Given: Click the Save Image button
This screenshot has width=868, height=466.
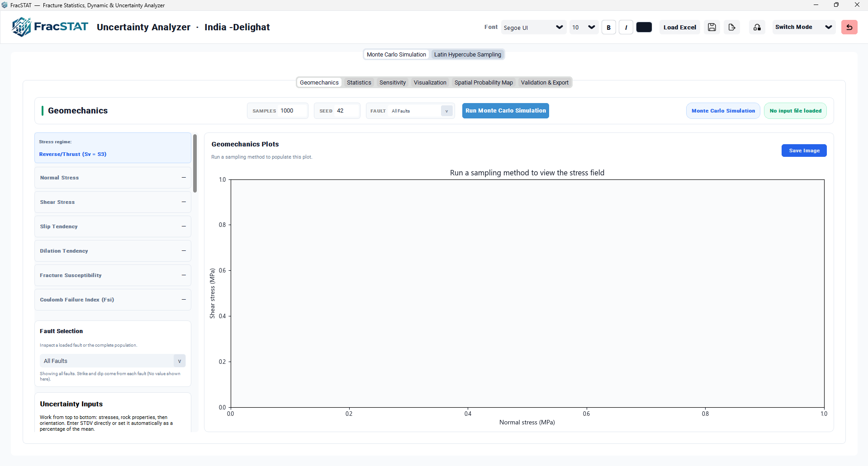Looking at the screenshot, I should click(x=804, y=151).
